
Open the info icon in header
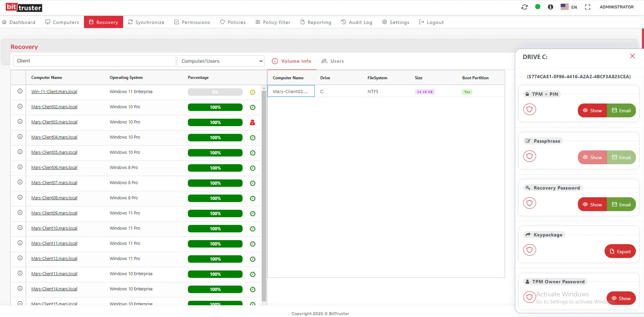[x=551, y=7]
